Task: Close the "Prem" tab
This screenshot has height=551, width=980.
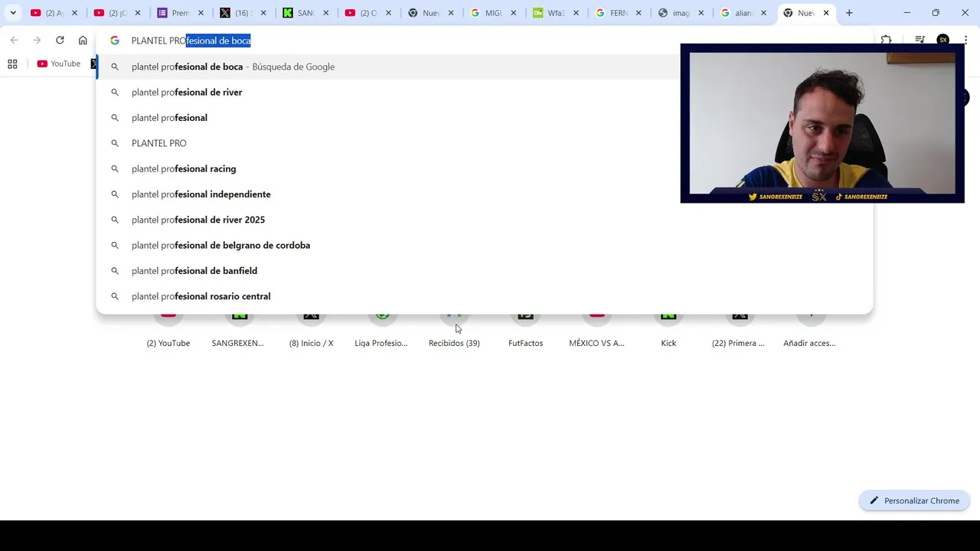Action: tap(201, 13)
